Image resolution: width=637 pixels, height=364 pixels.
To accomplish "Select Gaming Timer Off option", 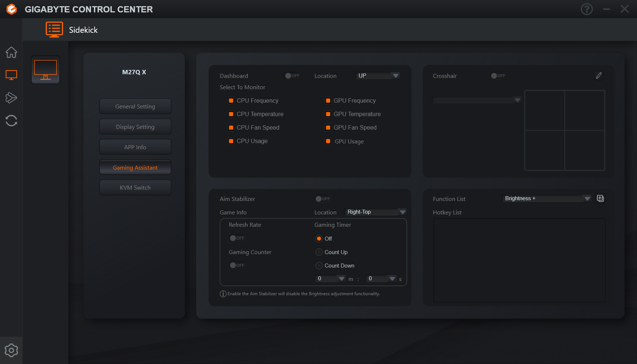I will pos(319,238).
